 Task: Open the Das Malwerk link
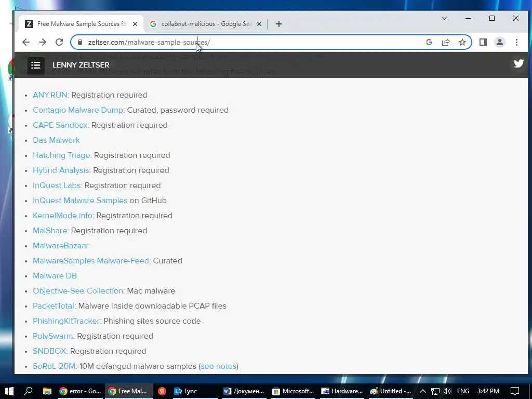click(56, 140)
